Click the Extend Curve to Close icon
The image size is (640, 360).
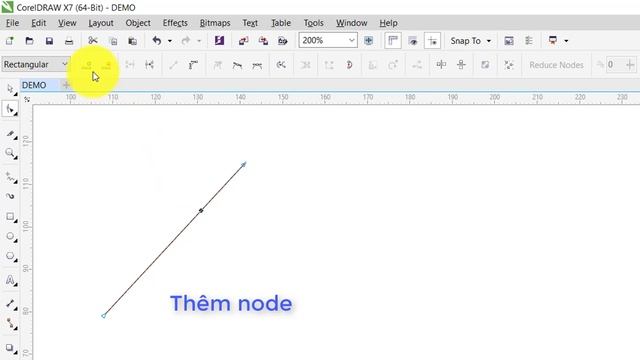point(329,65)
